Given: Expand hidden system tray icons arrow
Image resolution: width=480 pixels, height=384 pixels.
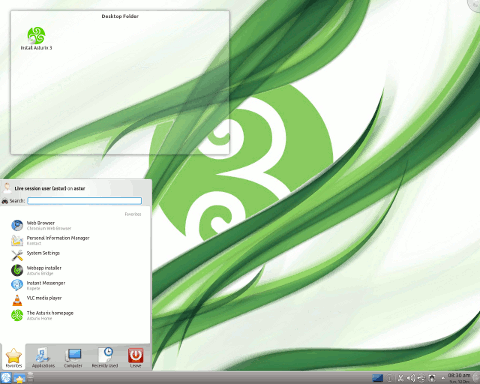Looking at the screenshot, I should 443,378.
